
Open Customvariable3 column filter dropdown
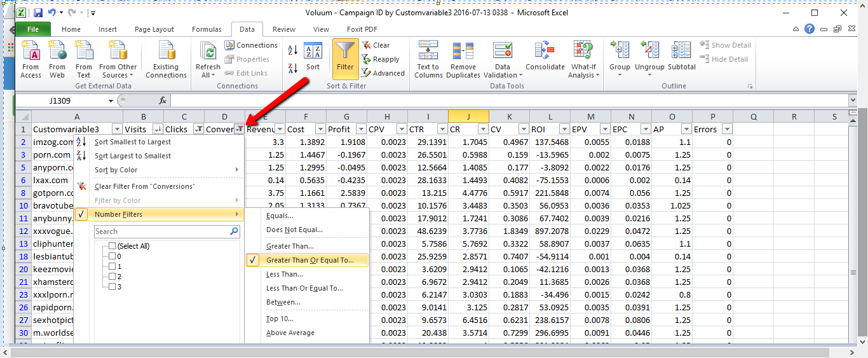tap(117, 129)
